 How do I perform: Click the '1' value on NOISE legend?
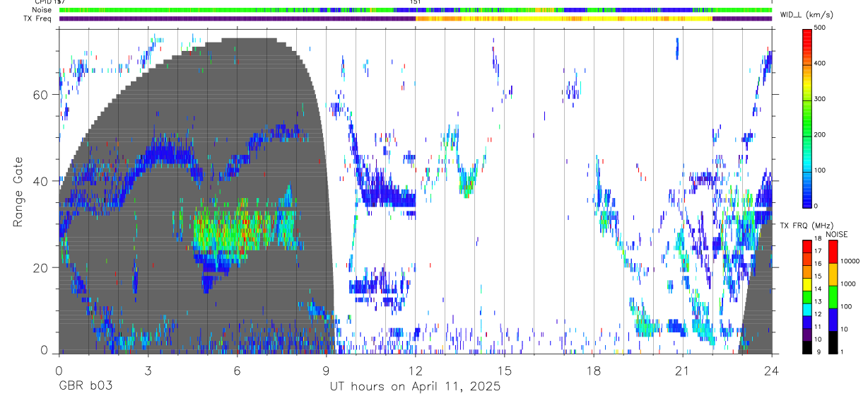842,352
